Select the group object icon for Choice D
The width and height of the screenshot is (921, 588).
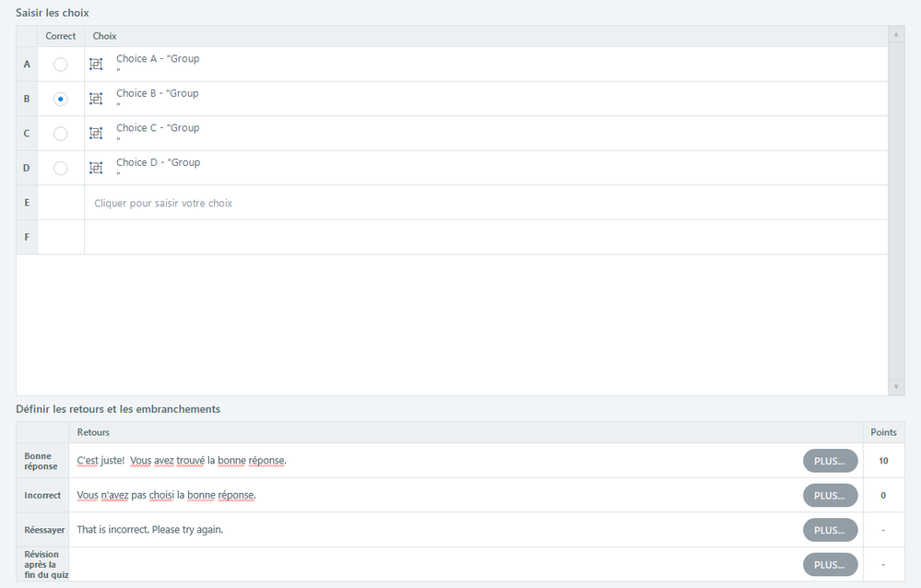coord(96,168)
